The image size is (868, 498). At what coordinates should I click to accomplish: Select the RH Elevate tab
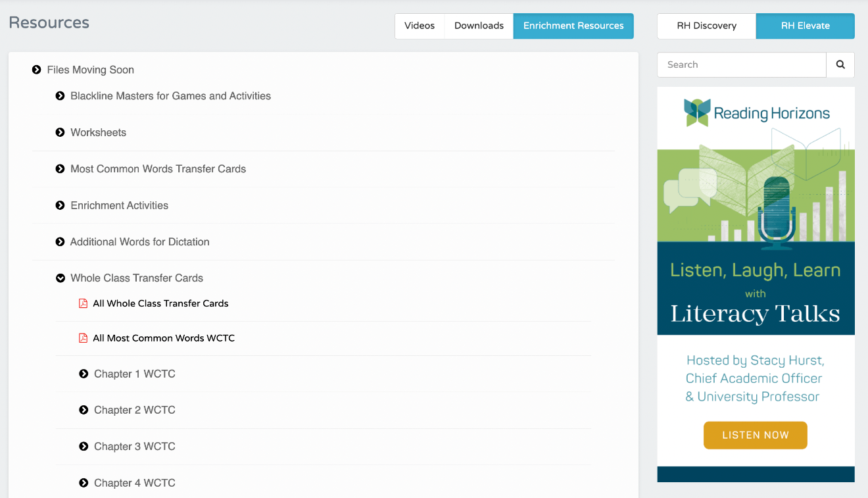click(806, 26)
